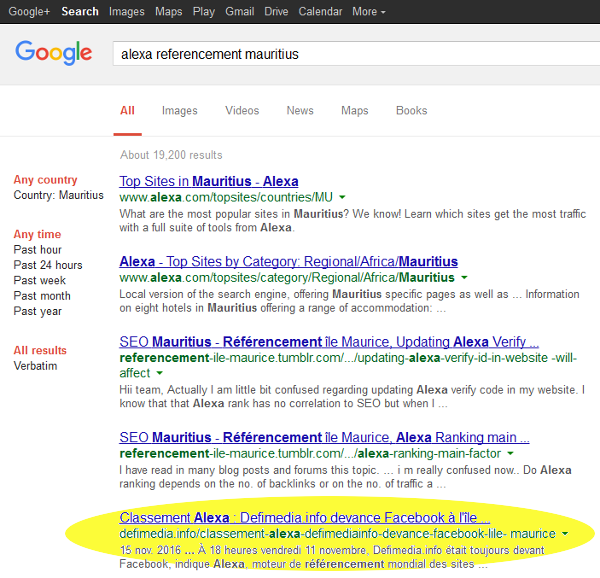Viewport: 600px width, 578px height.
Task: Choose Verbatim results option
Action: [35, 366]
